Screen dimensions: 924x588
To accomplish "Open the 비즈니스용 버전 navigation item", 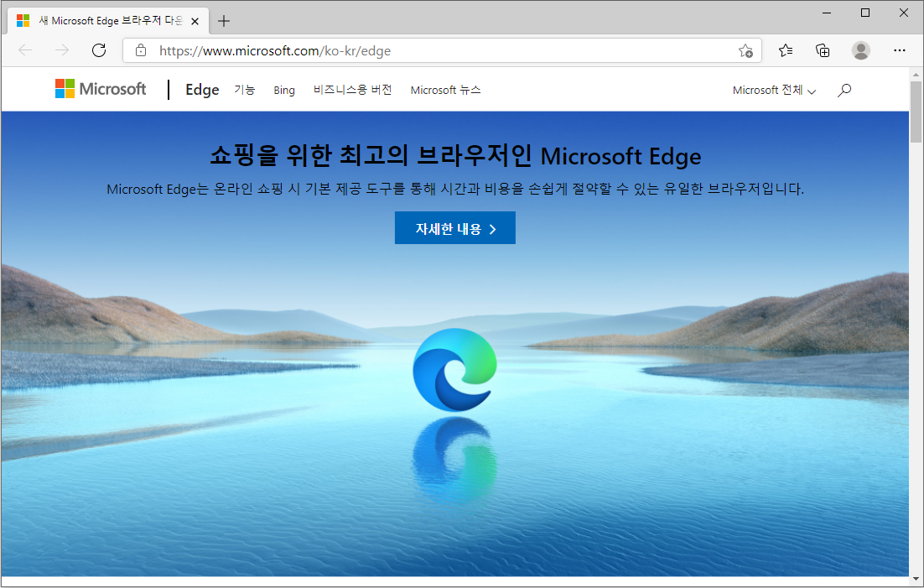I will coord(352,90).
